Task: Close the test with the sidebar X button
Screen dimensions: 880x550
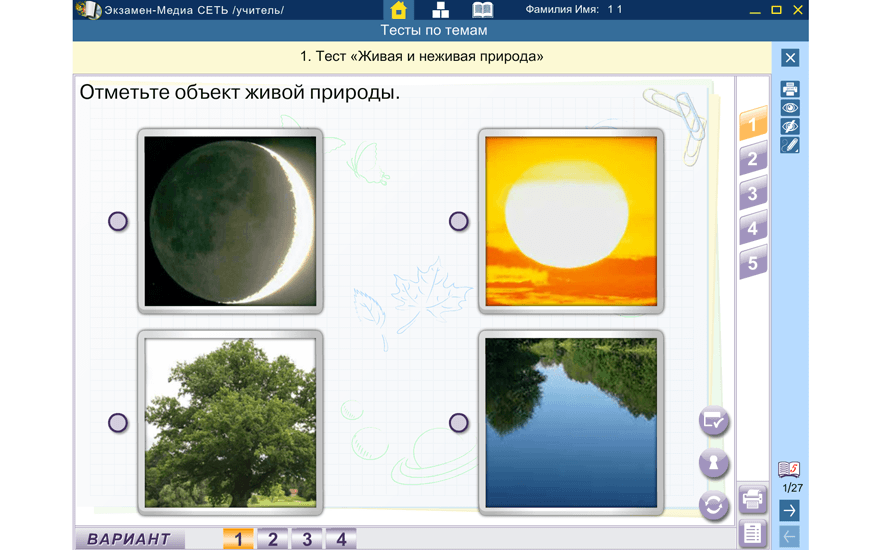Action: click(x=790, y=58)
